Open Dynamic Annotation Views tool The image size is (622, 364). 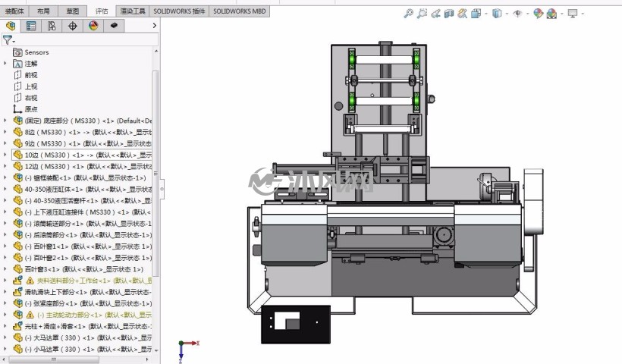[x=463, y=14]
